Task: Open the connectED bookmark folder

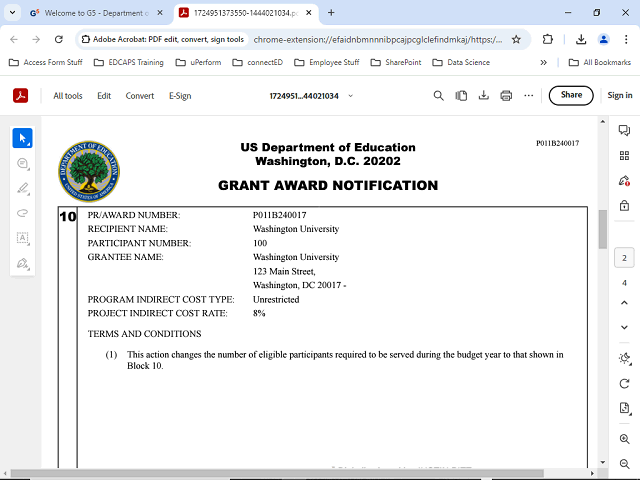Action: coord(258,62)
